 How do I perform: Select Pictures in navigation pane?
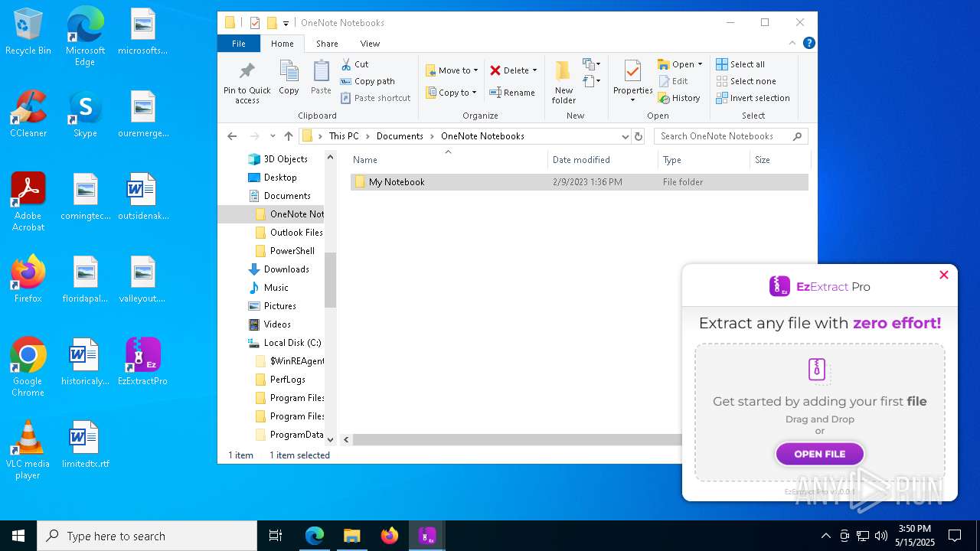click(272, 306)
